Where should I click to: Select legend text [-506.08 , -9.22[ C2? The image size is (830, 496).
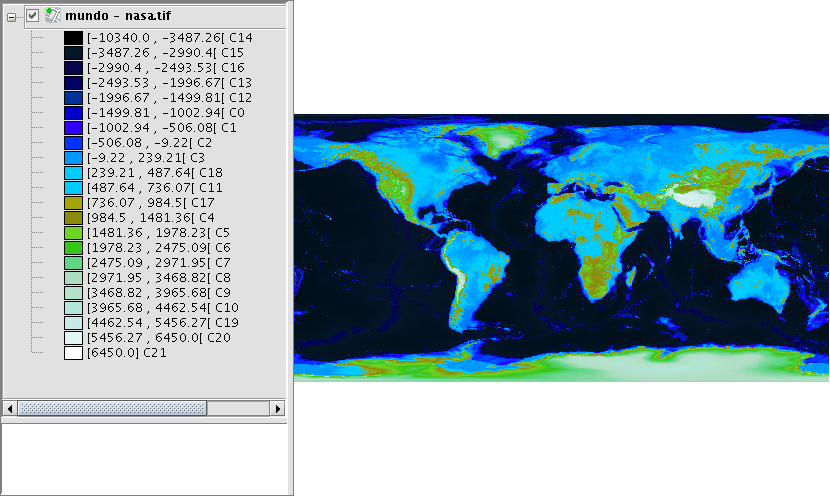click(x=150, y=143)
